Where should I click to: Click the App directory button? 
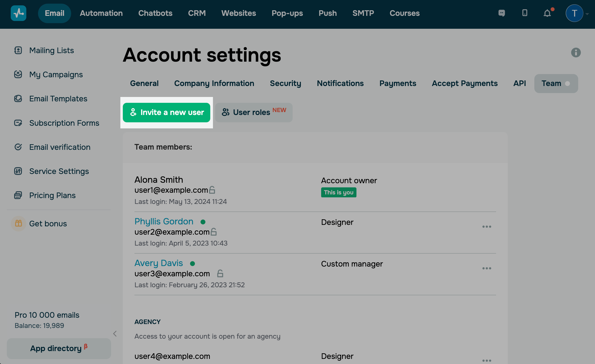point(59,348)
